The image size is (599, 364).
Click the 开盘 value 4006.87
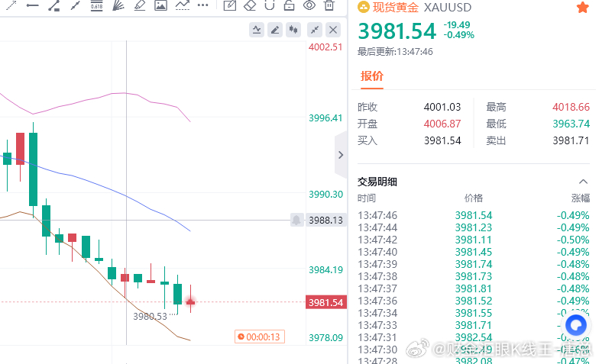pyautogui.click(x=442, y=124)
